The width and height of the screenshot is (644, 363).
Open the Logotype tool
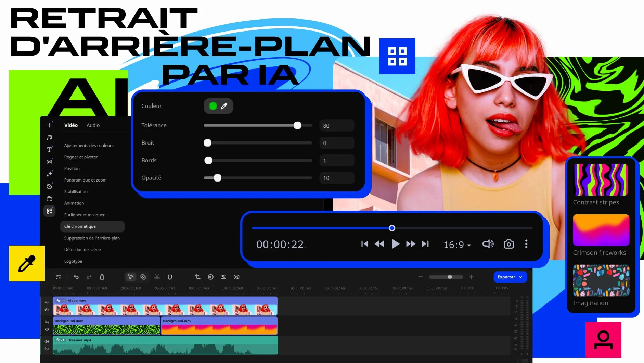tap(73, 261)
